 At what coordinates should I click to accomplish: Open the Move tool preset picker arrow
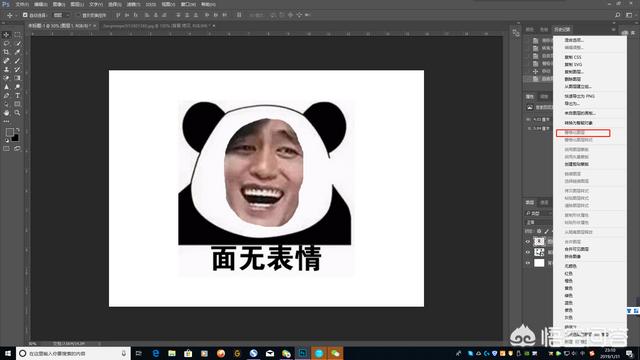point(16,15)
